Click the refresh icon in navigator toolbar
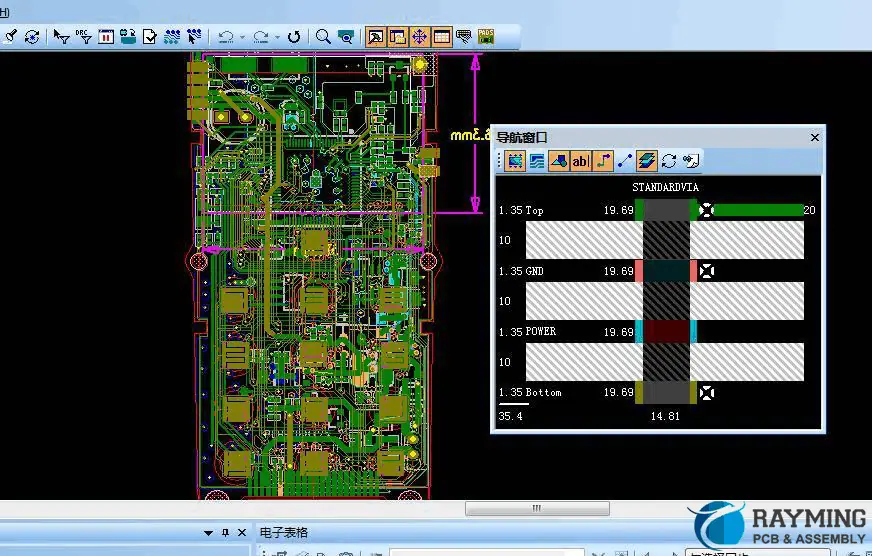The width and height of the screenshot is (872, 556). (669, 161)
